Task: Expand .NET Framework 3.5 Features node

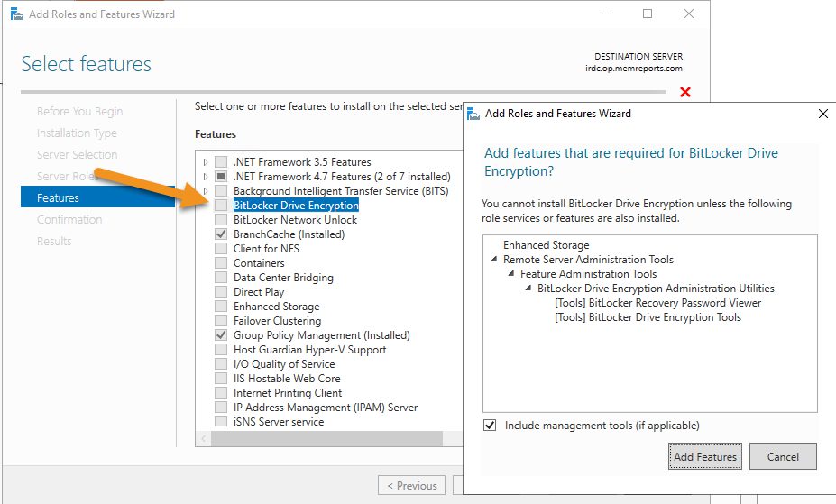Action: click(206, 161)
